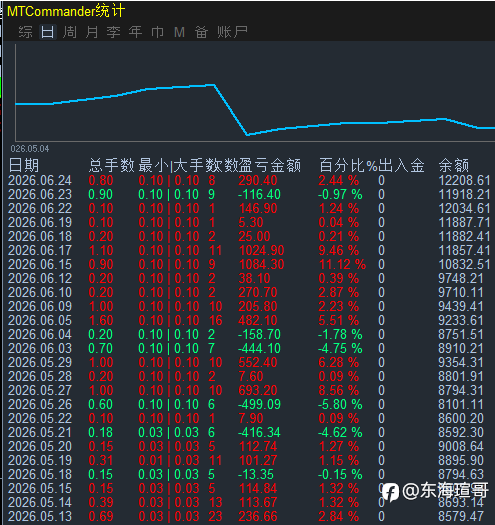Click the percentage 11.12 %
This screenshot has height=525, width=495.
click(x=342, y=265)
